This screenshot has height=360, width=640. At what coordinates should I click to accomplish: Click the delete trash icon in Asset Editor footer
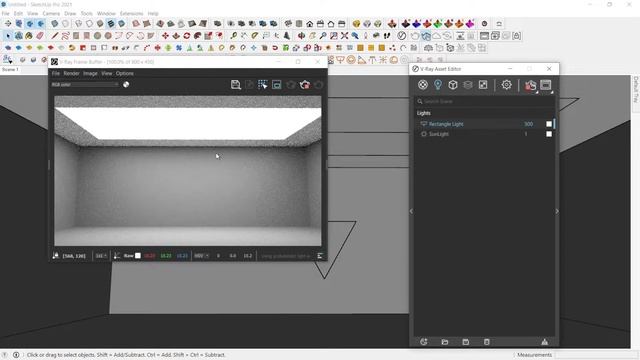(x=487, y=342)
